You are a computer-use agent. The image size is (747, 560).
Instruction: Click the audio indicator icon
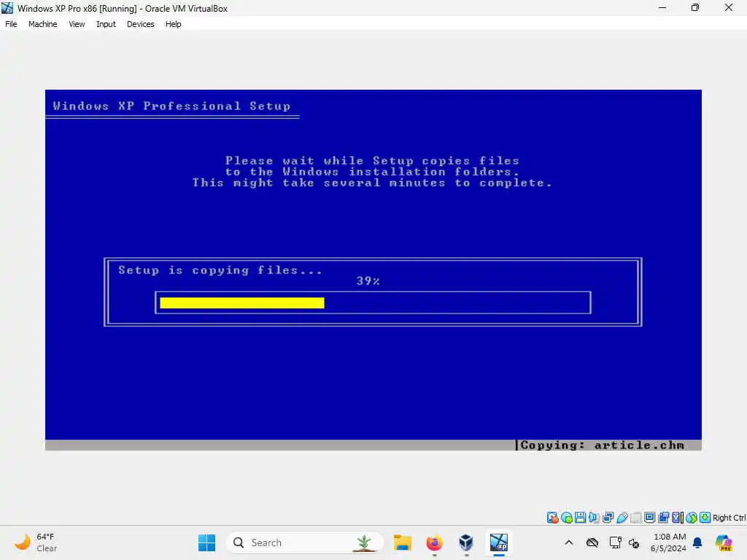click(x=594, y=518)
